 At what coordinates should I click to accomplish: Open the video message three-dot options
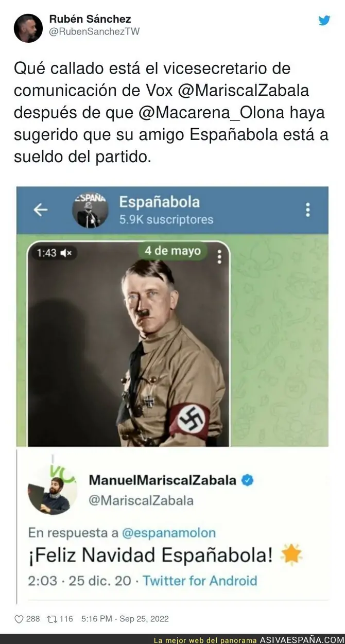tap(219, 256)
